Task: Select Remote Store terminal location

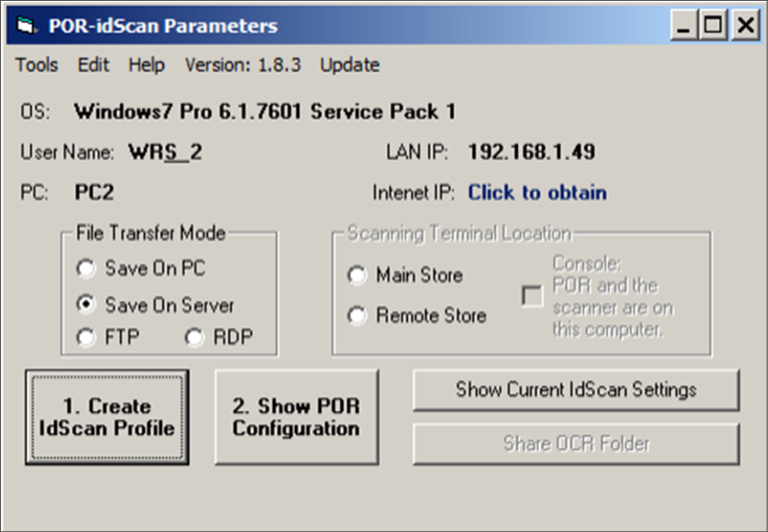Action: 358,315
